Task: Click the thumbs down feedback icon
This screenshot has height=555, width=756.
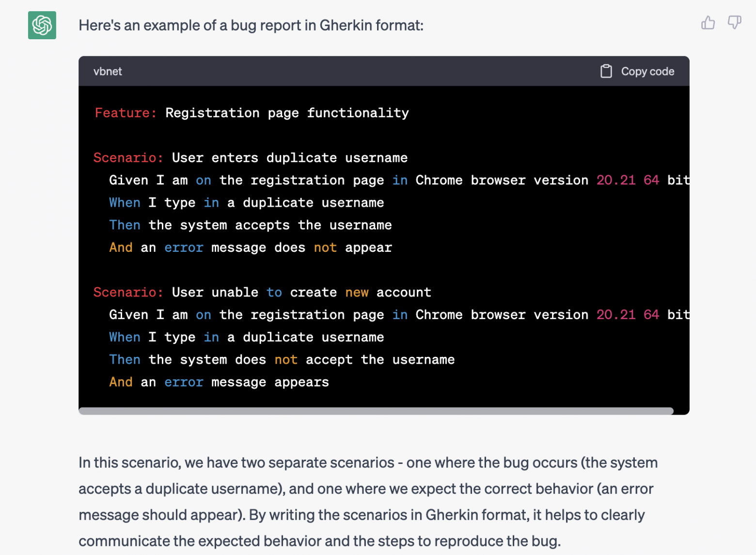Action: click(x=735, y=23)
